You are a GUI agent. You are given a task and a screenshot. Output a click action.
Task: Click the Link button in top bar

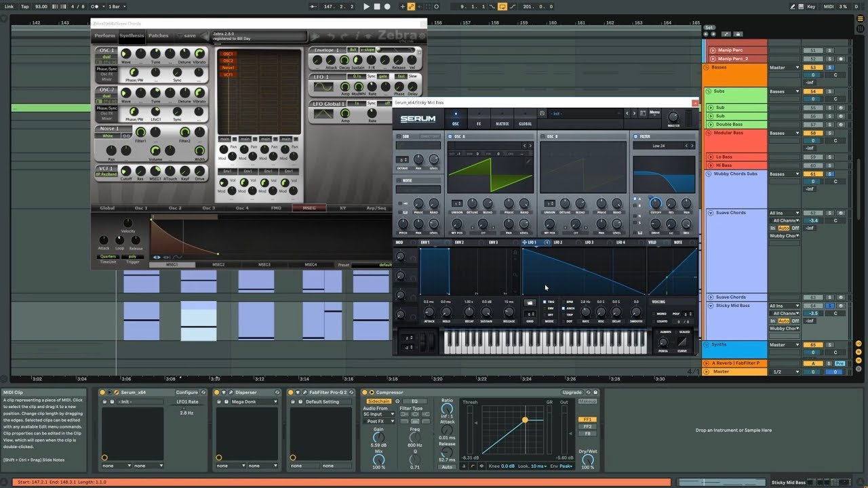point(9,6)
